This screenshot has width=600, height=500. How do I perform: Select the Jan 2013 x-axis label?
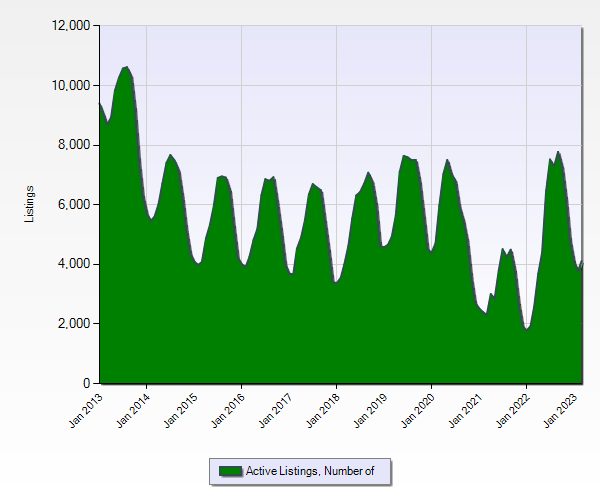[x=85, y=410]
